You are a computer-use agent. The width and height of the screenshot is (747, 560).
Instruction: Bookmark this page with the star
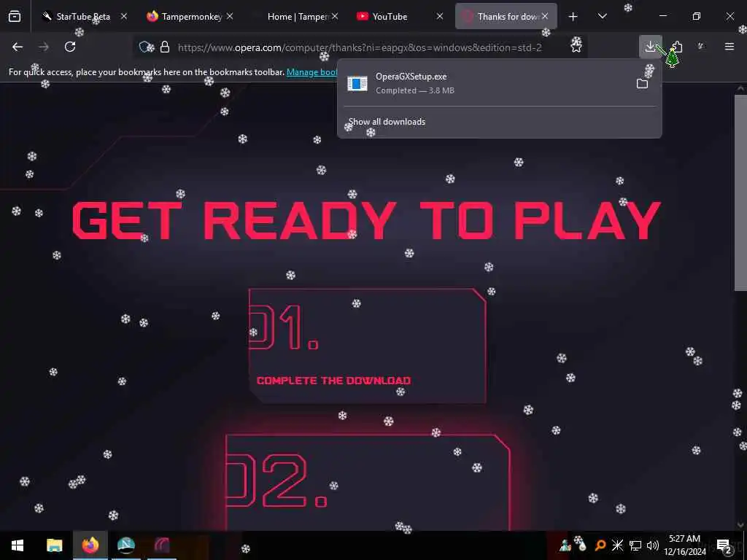click(576, 47)
